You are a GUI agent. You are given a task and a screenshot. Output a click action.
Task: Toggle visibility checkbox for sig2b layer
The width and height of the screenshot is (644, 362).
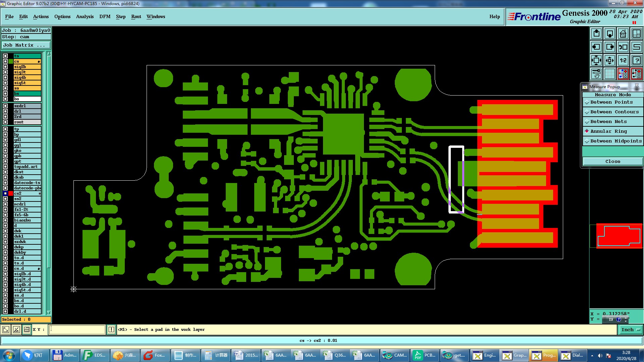[x=5, y=67]
